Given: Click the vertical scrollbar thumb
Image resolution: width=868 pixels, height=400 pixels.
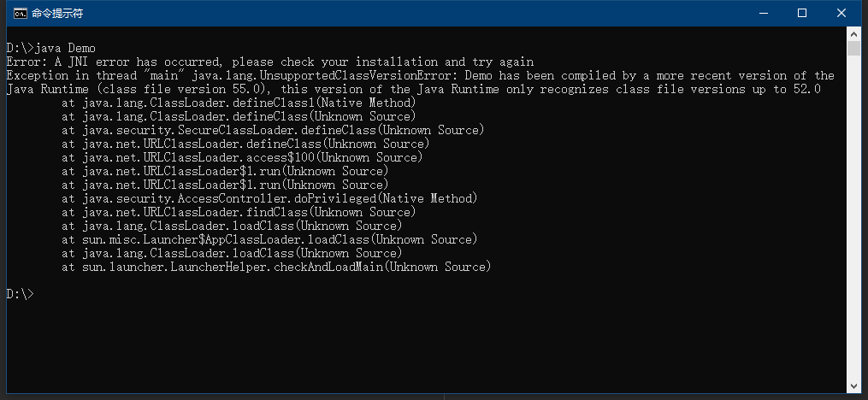Looking at the screenshot, I should (x=853, y=48).
